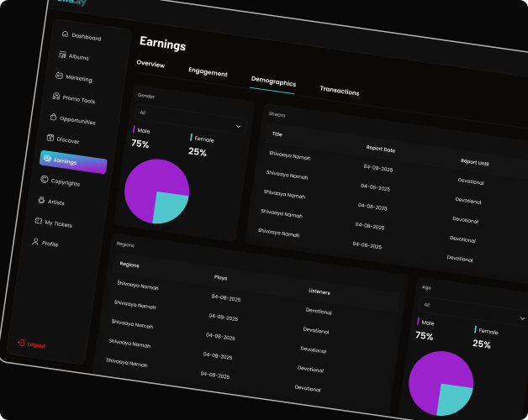The height and width of the screenshot is (420, 528).
Task: Open the Engagement tab
Action: click(208, 72)
